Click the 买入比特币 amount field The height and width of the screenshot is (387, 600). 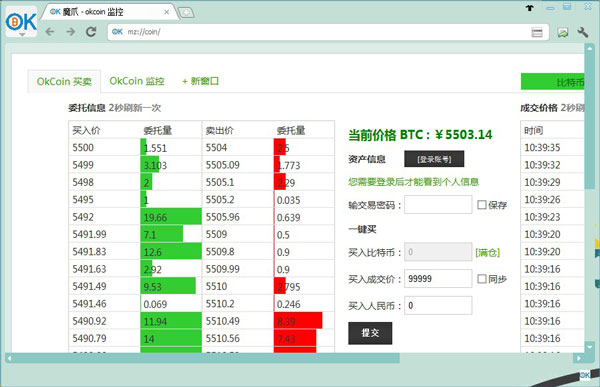coord(438,252)
